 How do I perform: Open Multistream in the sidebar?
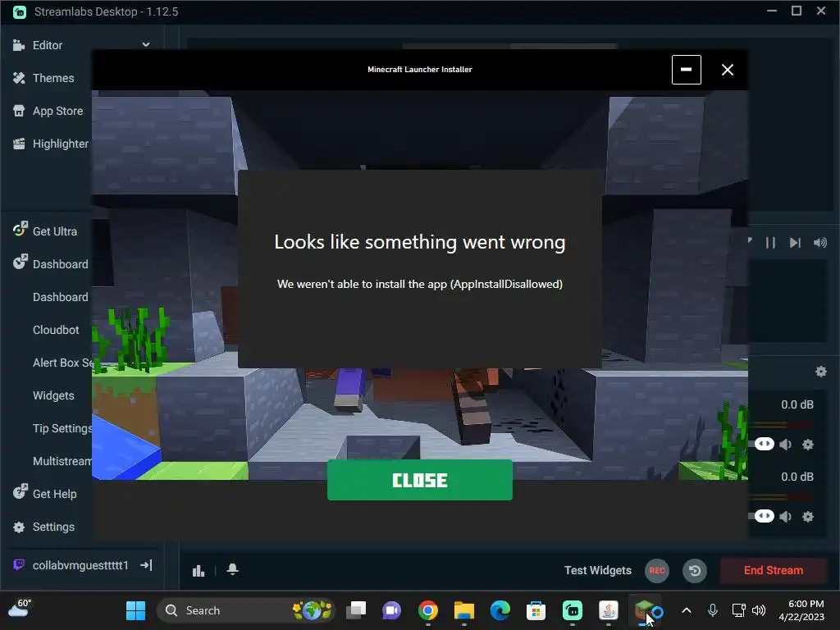(x=62, y=461)
